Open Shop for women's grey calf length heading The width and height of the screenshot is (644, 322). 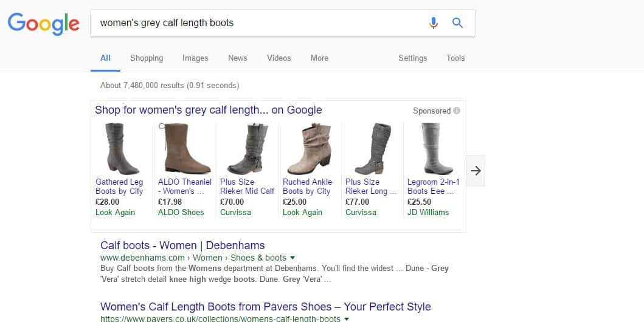[x=208, y=110]
